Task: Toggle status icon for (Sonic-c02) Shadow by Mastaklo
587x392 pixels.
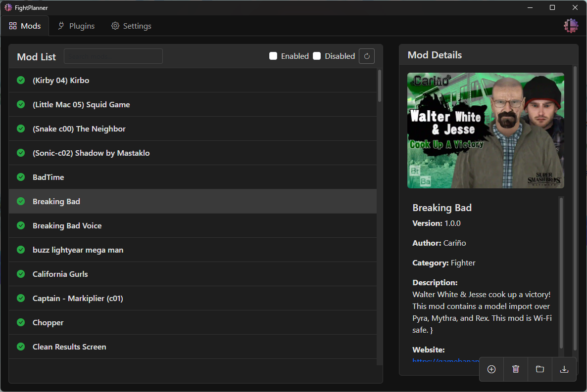Action: (x=21, y=153)
